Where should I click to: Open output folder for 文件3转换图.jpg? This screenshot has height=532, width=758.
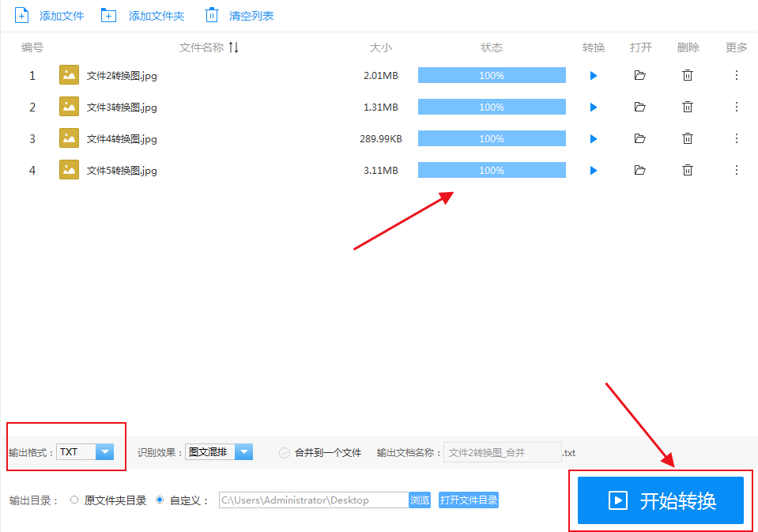640,107
